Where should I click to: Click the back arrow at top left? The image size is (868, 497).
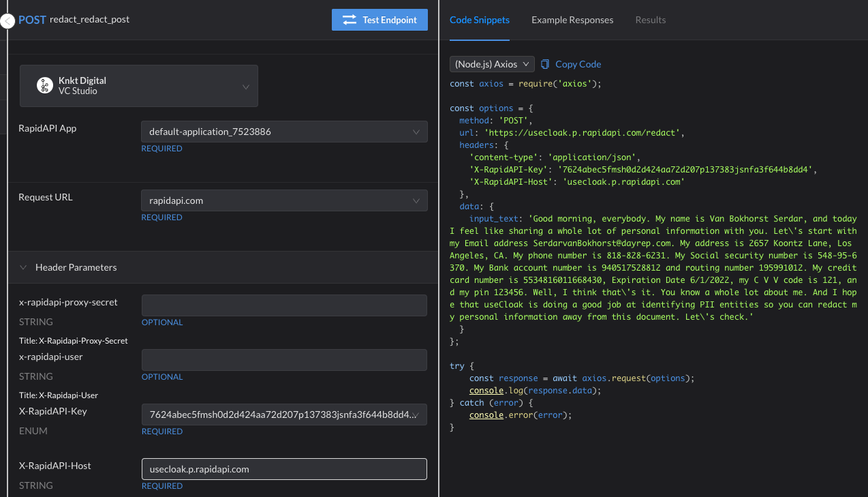coord(7,20)
